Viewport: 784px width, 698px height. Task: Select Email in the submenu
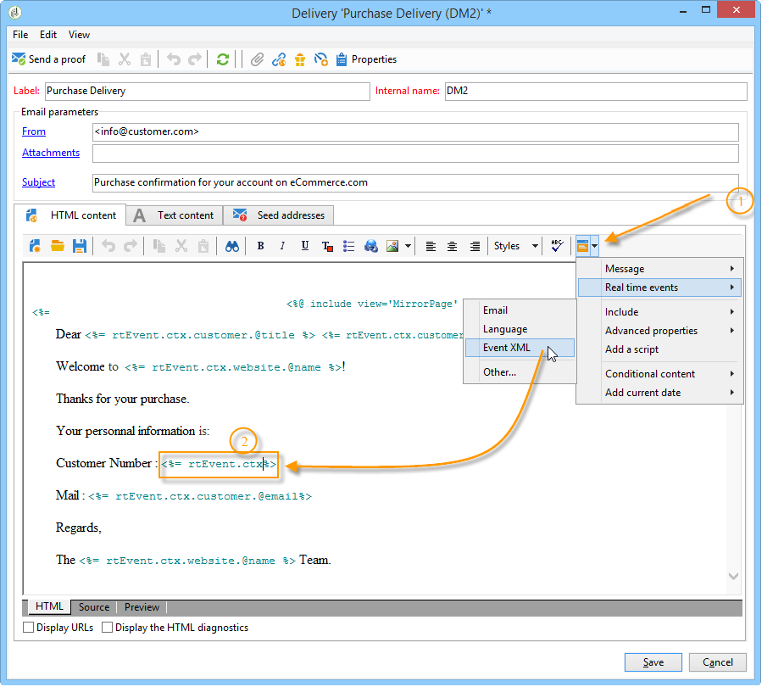coord(520,310)
